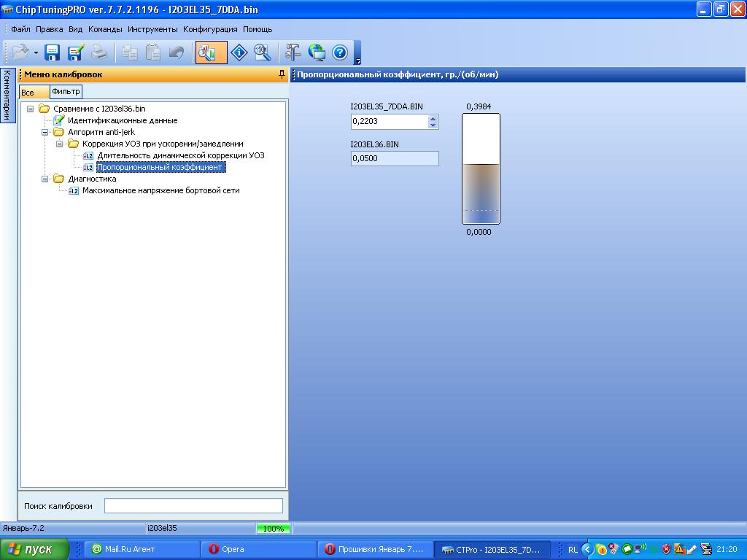Open firmware information via the blue diamond icon
The width and height of the screenshot is (747, 560).
(239, 52)
